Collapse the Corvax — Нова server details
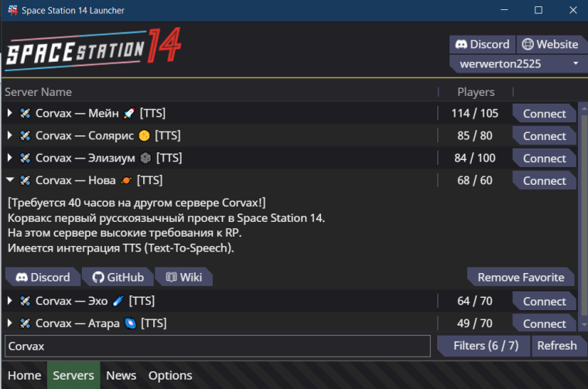The width and height of the screenshot is (588, 389). [10, 180]
